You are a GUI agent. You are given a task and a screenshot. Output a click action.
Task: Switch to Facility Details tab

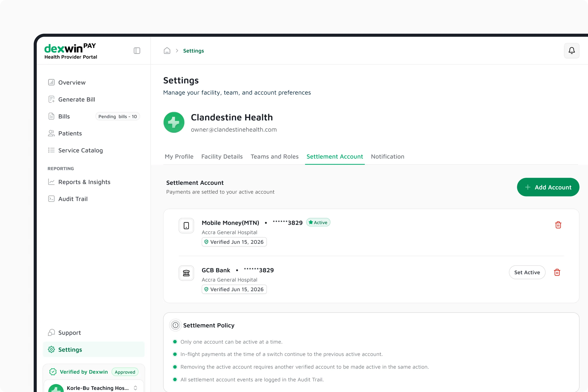[222, 157]
